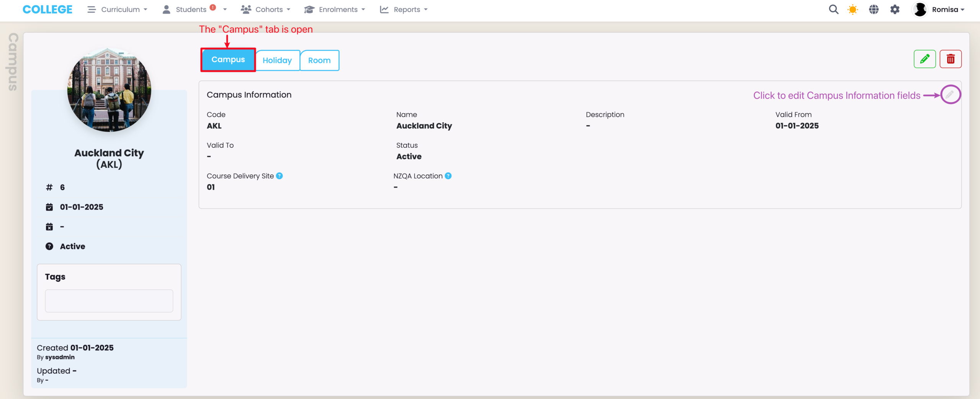980x399 pixels.
Task: Open the globe language icon
Action: click(x=874, y=10)
